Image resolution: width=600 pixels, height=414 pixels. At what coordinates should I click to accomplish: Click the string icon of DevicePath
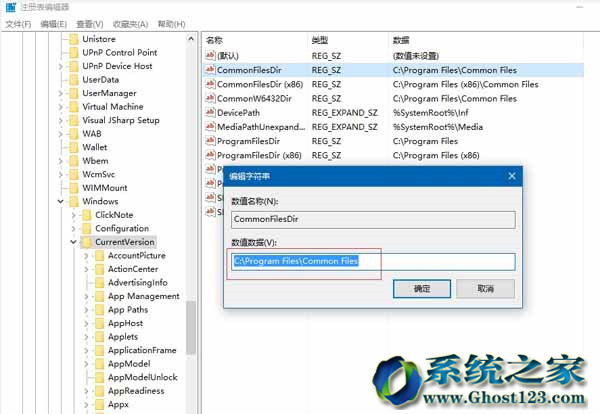point(210,113)
